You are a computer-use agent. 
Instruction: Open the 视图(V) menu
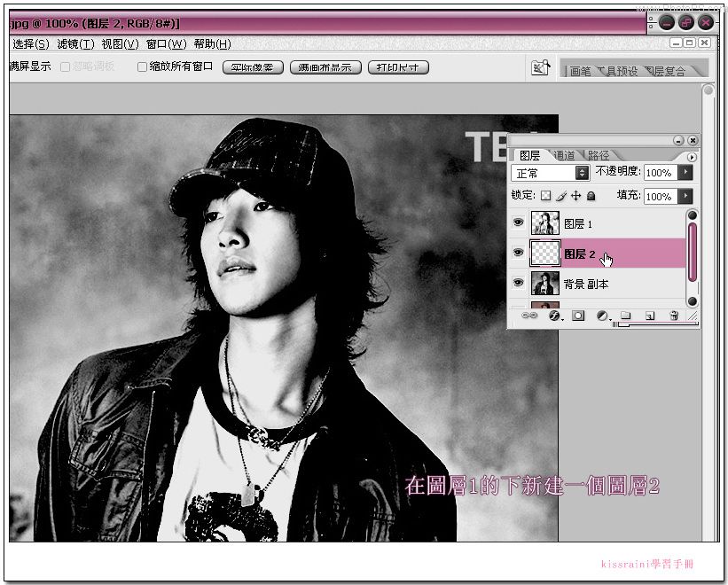pyautogui.click(x=121, y=44)
